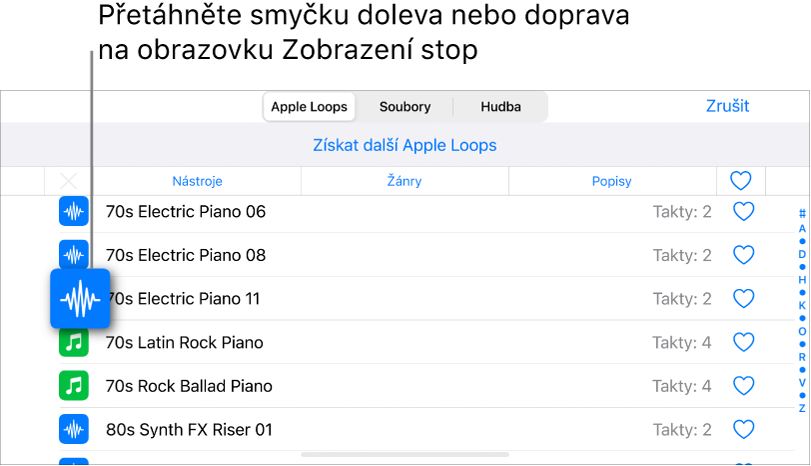The image size is (811, 466).
Task: Favorite the 70s Electric Piano 06 loop
Action: tap(743, 211)
